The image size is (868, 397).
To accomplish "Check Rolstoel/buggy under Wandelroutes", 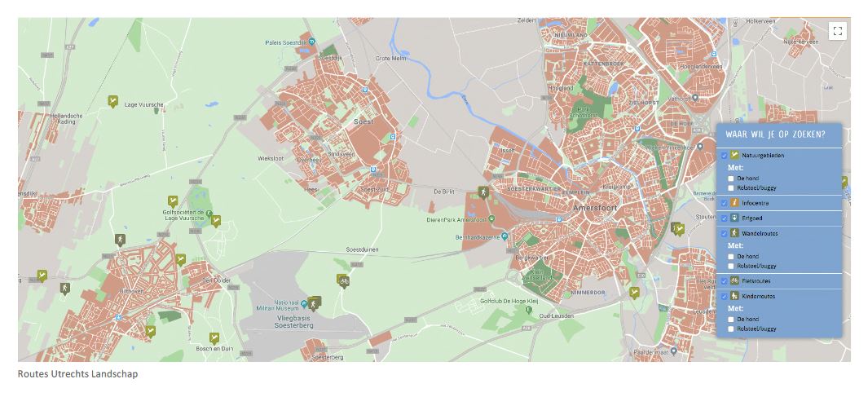I will pyautogui.click(x=731, y=265).
